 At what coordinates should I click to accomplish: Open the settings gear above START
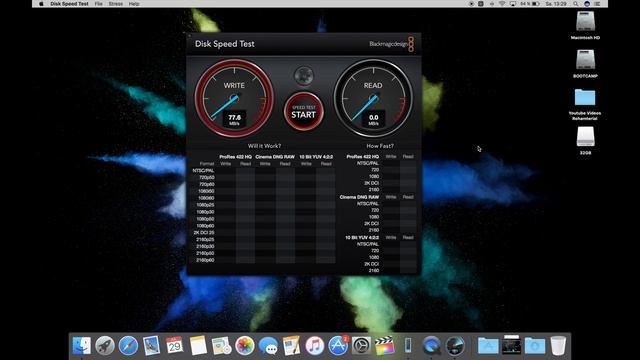click(304, 76)
